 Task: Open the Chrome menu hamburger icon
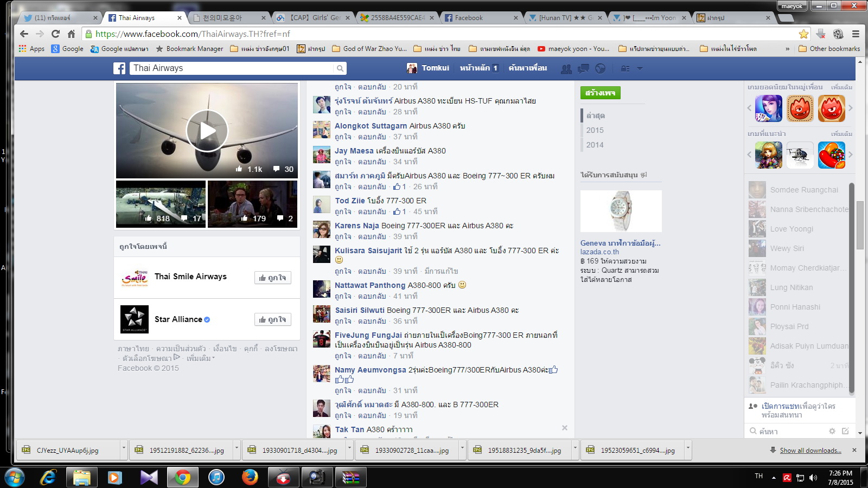pyautogui.click(x=856, y=34)
